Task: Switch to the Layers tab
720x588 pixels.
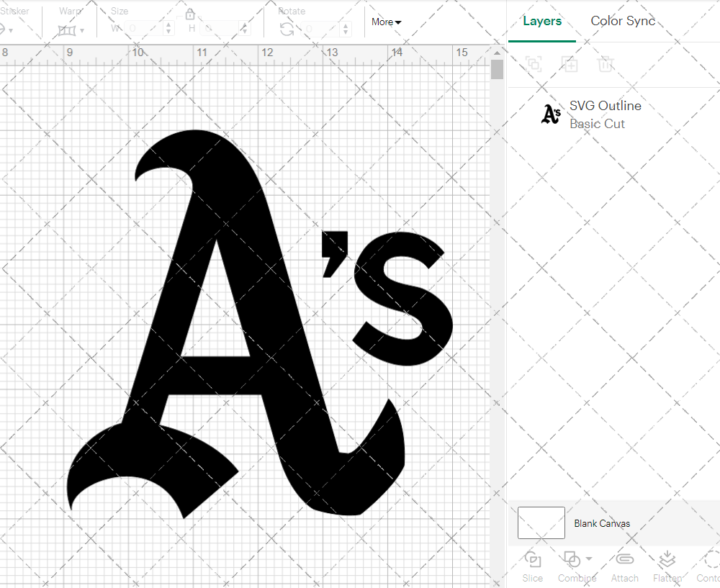Action: [x=542, y=21]
